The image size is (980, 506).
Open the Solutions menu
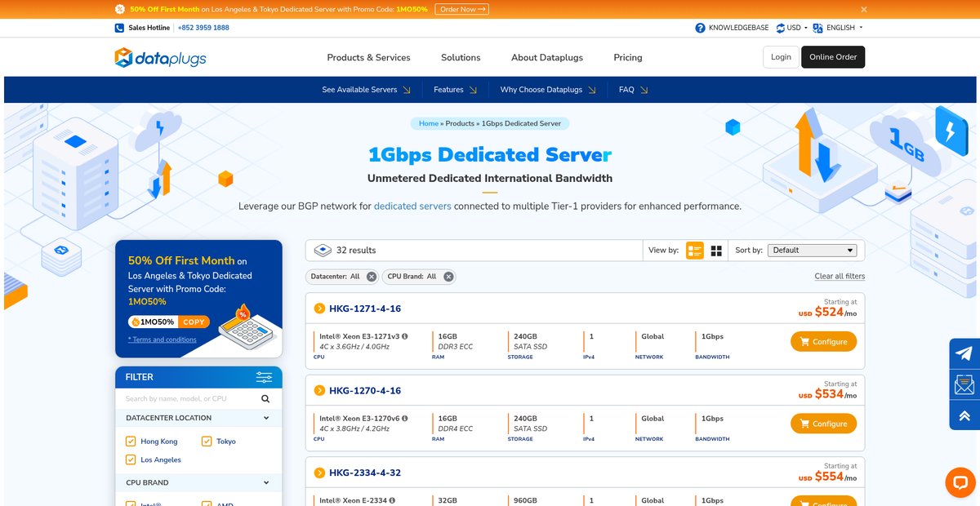pyautogui.click(x=461, y=58)
